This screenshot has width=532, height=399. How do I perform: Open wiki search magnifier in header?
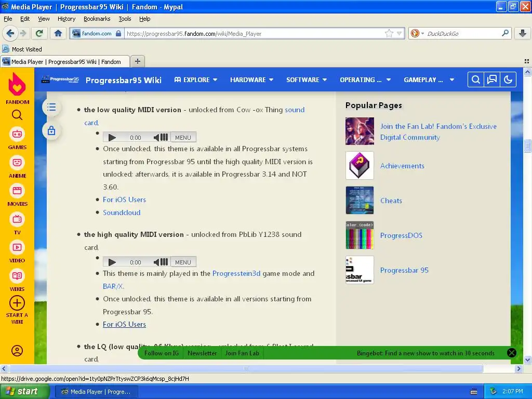476,79
